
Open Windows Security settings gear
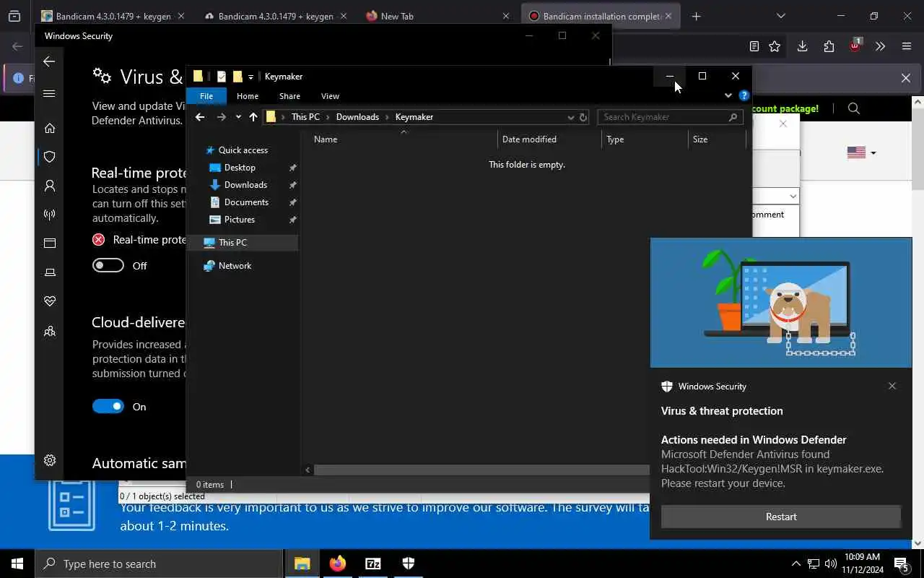(x=50, y=460)
